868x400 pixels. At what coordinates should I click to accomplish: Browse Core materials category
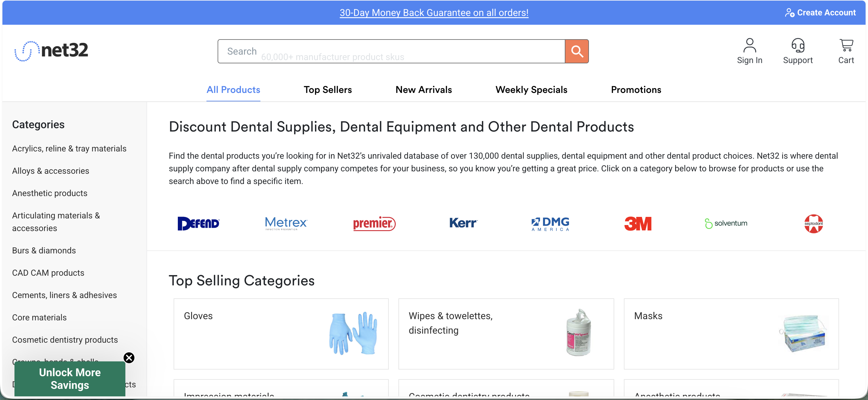click(39, 317)
